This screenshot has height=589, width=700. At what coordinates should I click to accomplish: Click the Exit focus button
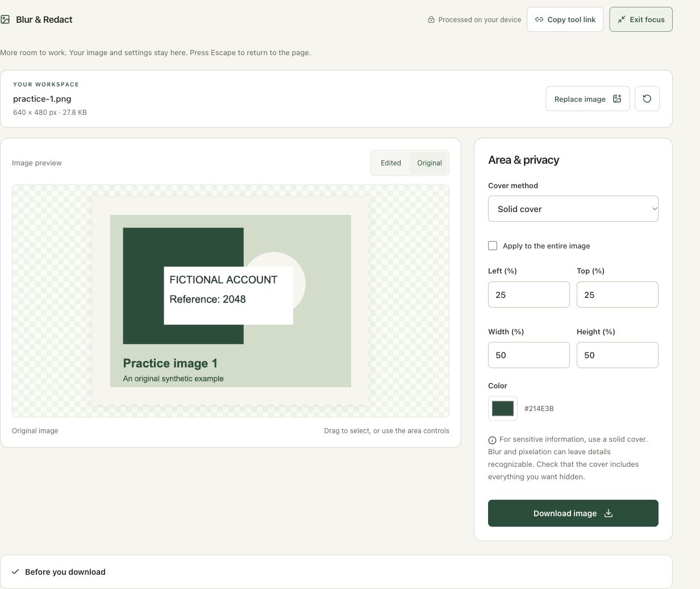641,19
